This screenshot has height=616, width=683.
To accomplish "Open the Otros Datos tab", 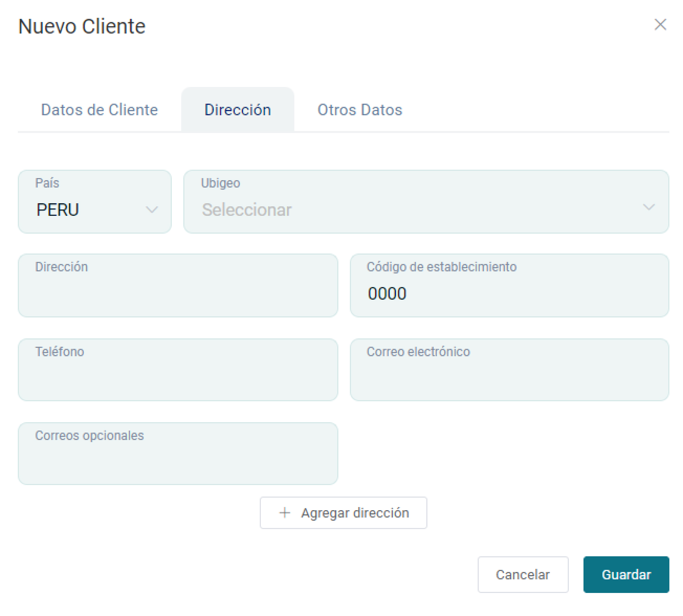I will [360, 110].
